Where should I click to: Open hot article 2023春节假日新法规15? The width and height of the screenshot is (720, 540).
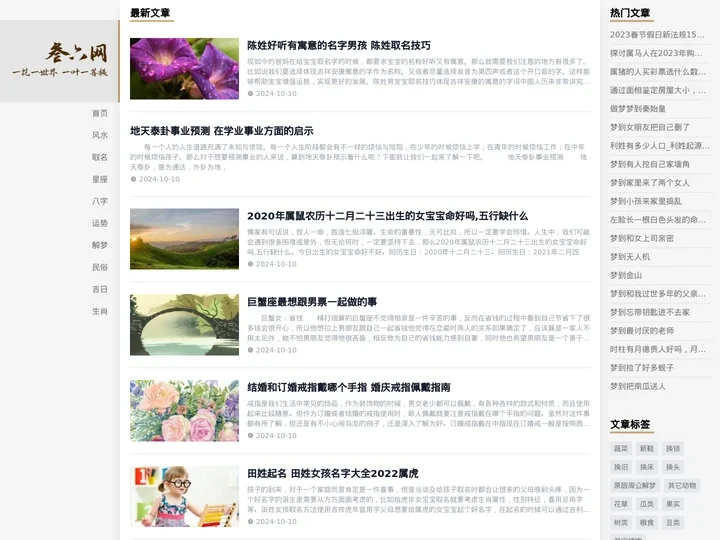coord(657,34)
